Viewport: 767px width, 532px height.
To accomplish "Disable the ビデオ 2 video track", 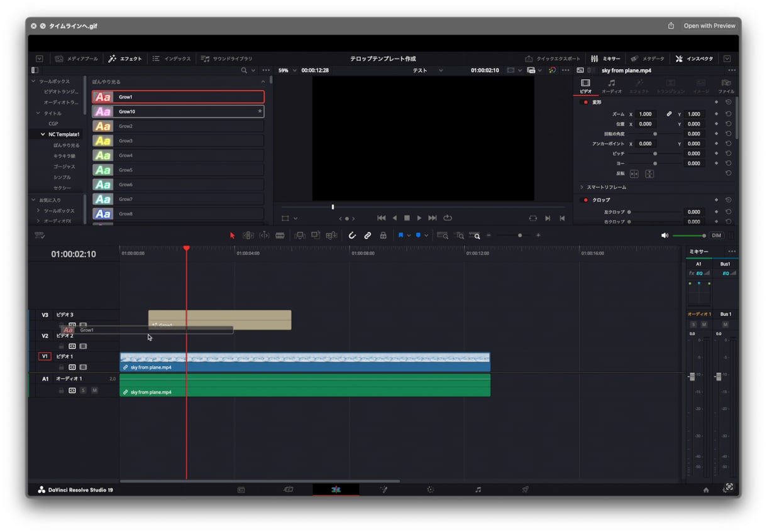I will click(83, 346).
